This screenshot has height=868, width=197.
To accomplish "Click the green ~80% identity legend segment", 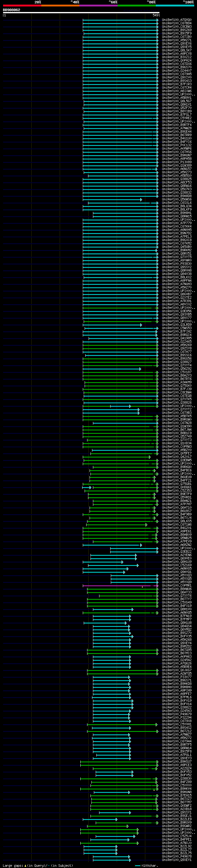I will pyautogui.click(x=137, y=6).
